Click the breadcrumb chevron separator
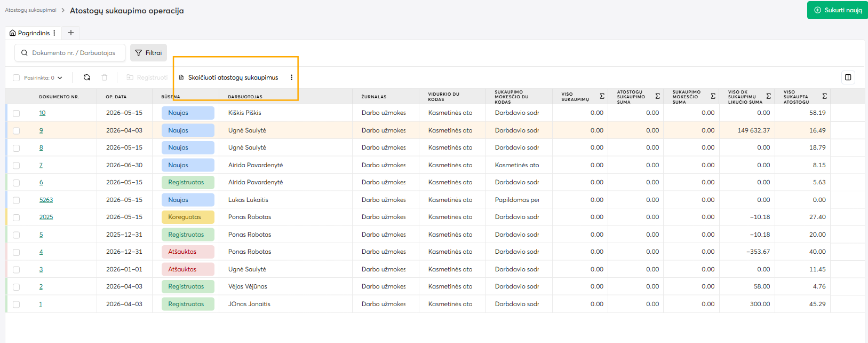Viewport: 868px width, 343px height. click(63, 10)
